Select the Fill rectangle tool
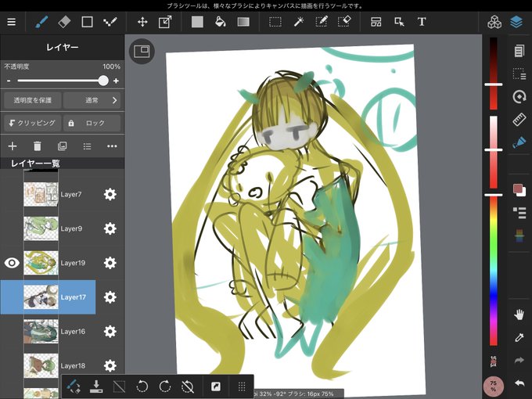The height and width of the screenshot is (399, 532). [x=197, y=22]
